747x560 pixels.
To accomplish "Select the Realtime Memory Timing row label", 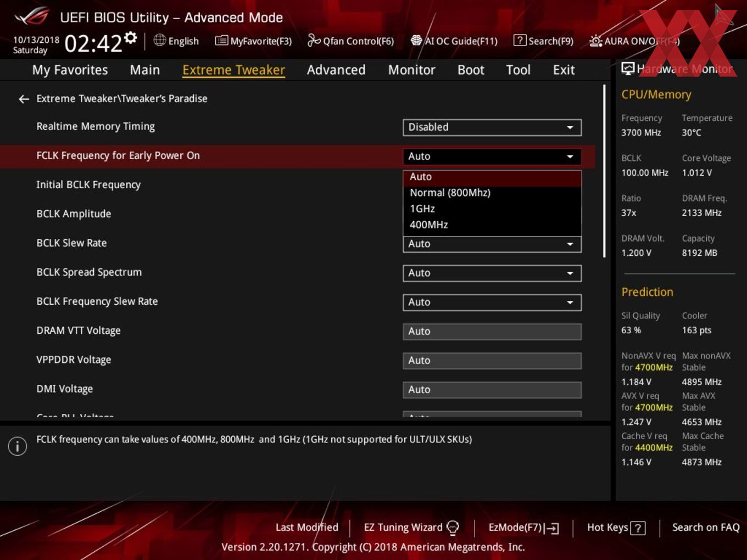I will pyautogui.click(x=96, y=126).
